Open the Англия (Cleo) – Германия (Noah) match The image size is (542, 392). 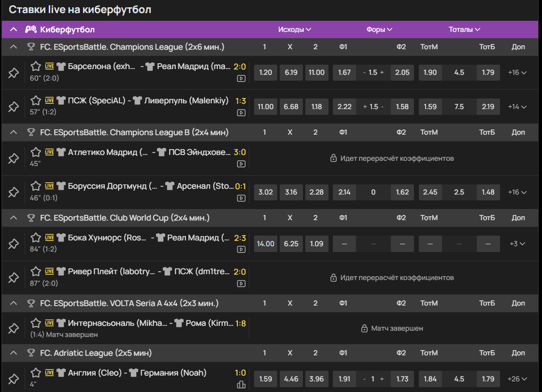point(137,373)
